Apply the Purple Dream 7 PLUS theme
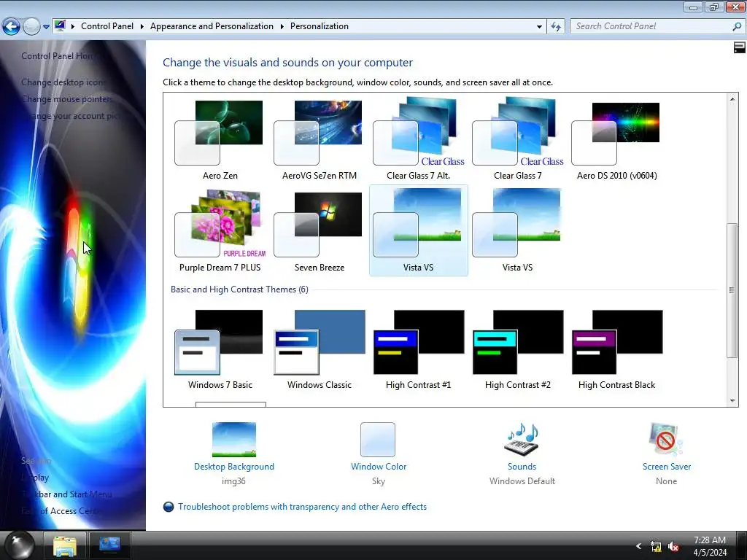The width and height of the screenshot is (747, 560). point(220,230)
